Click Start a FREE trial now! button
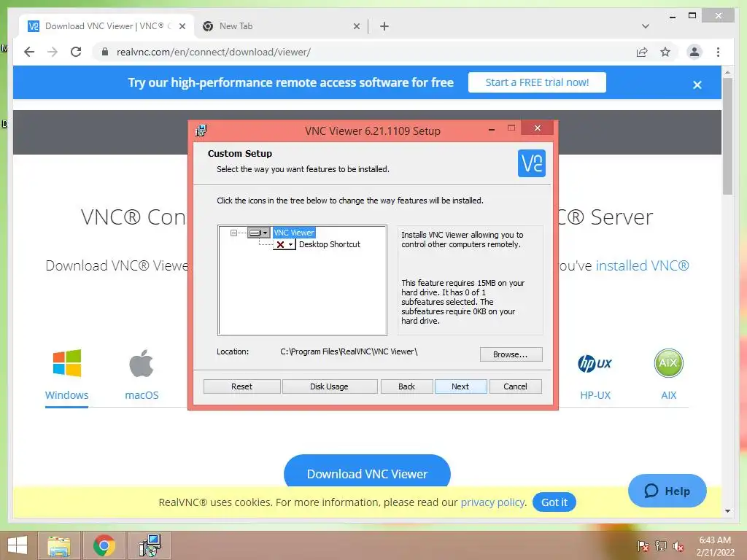Screen dimensions: 747x560 pos(537,82)
